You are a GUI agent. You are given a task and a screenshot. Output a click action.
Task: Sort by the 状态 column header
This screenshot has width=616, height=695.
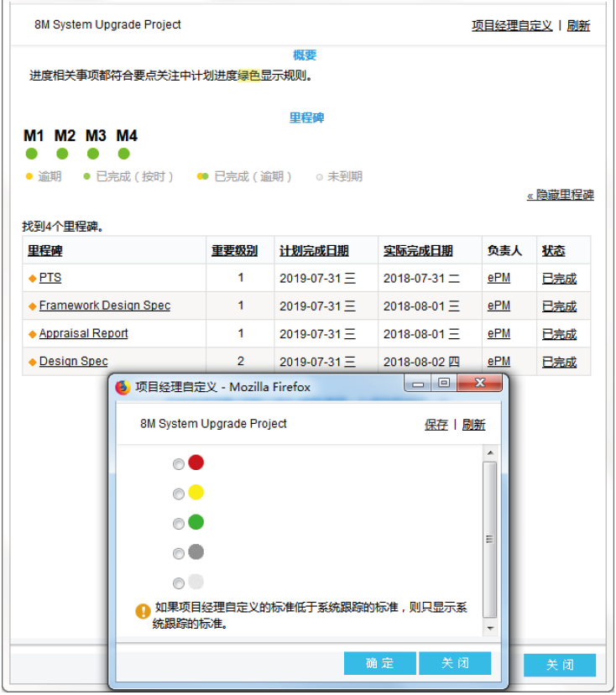pos(554,251)
